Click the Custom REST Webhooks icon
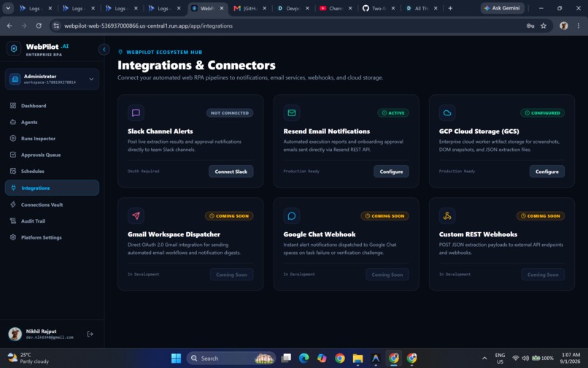The height and width of the screenshot is (368, 588). coord(447,216)
